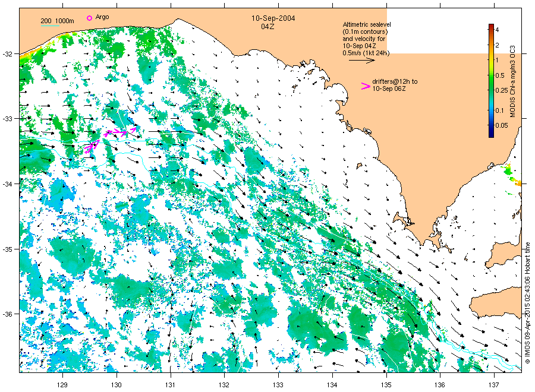Click the 0.5m/s reference velocity arrow
This screenshot has height=392, width=535.
(362, 61)
